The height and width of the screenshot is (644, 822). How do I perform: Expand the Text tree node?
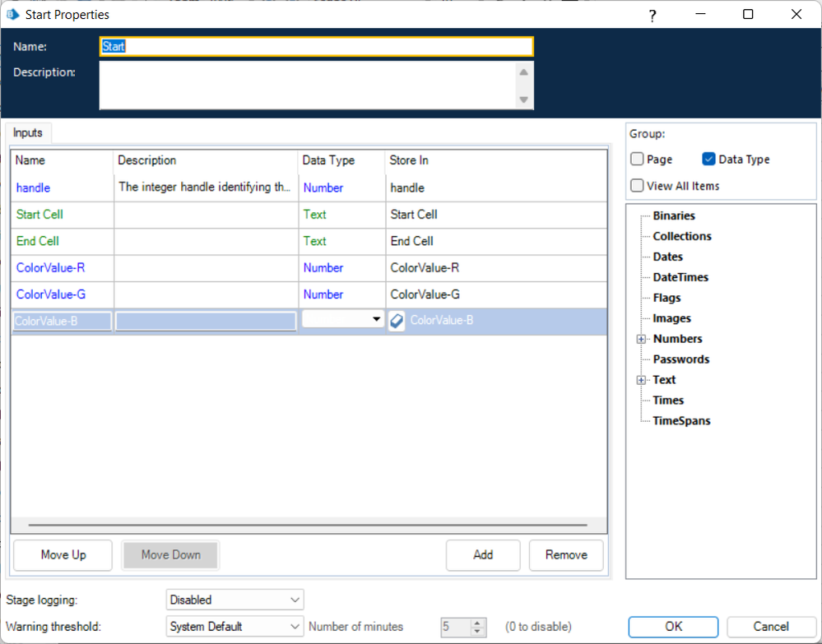pyautogui.click(x=641, y=380)
